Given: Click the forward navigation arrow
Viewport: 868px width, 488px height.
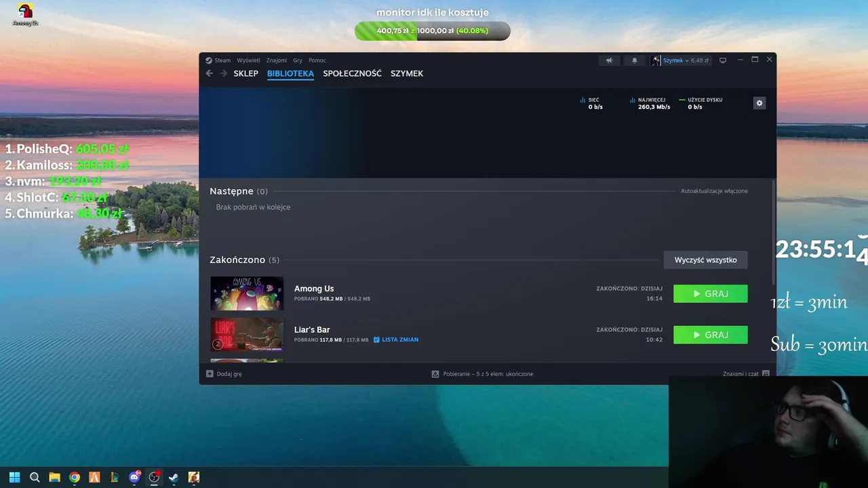Looking at the screenshot, I should click(x=223, y=73).
